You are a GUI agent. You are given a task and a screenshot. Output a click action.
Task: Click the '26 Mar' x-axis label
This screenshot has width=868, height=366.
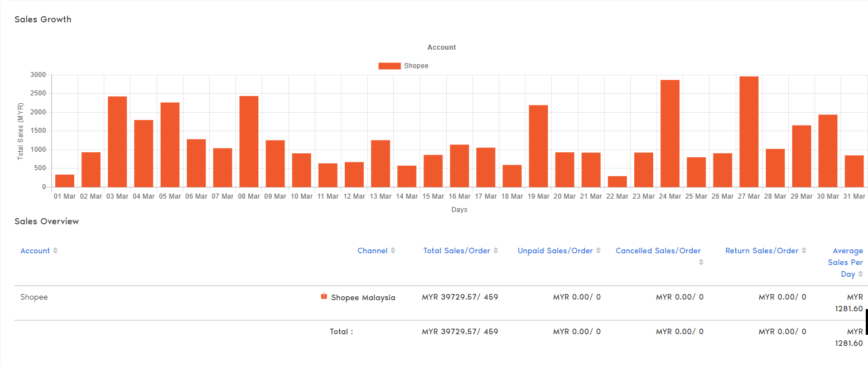coord(722,196)
